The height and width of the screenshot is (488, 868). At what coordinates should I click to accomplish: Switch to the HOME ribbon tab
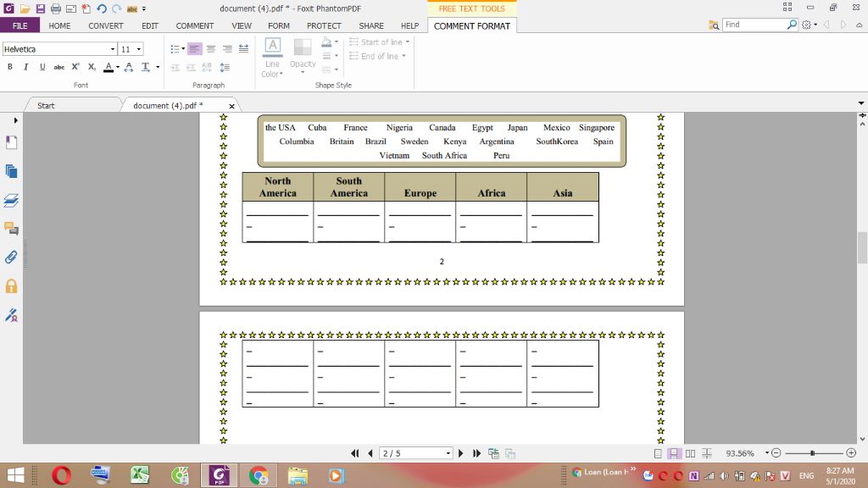click(x=59, y=26)
